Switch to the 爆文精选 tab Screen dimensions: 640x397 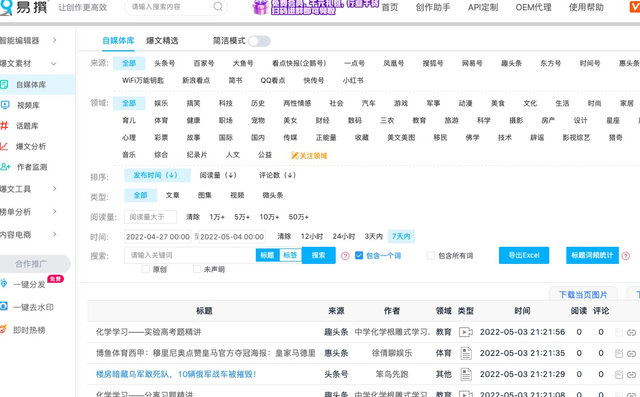pos(162,40)
